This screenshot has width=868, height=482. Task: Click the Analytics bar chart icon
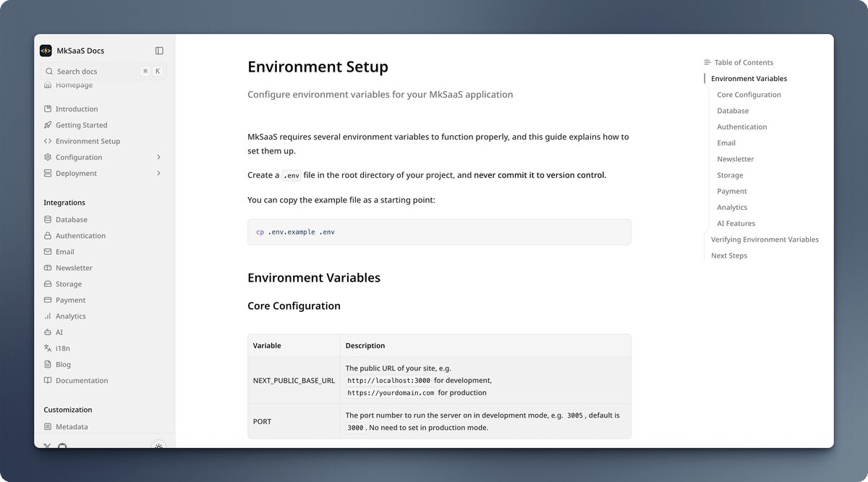tap(48, 316)
